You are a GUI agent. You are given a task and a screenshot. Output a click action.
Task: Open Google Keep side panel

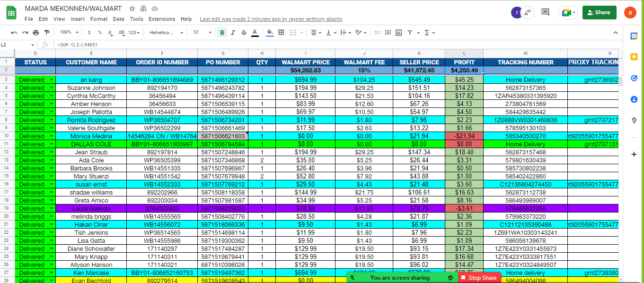tap(634, 57)
